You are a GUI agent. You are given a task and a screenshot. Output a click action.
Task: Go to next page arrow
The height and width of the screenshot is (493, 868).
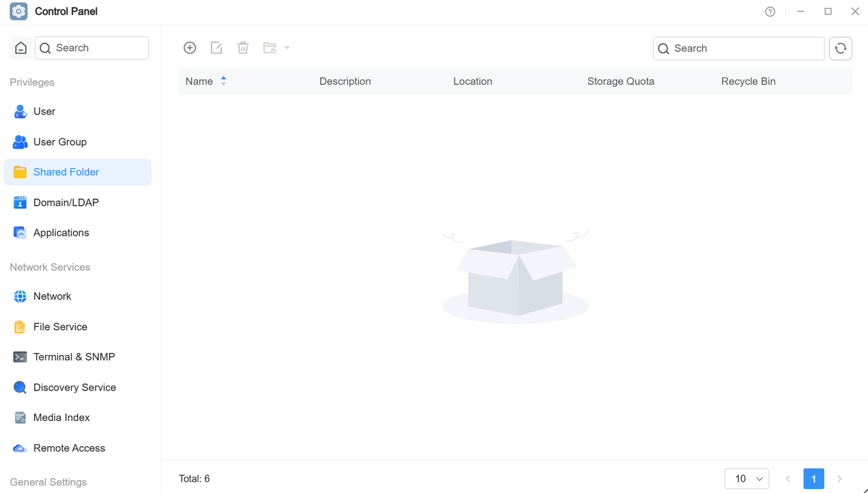(839, 479)
